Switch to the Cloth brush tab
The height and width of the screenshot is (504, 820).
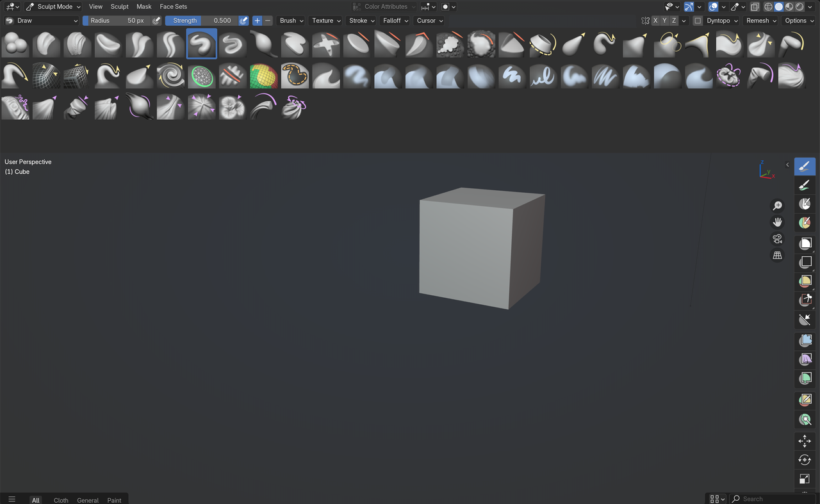(61, 500)
